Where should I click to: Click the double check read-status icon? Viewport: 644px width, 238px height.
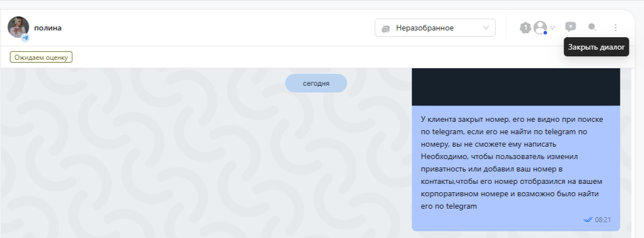[588, 219]
